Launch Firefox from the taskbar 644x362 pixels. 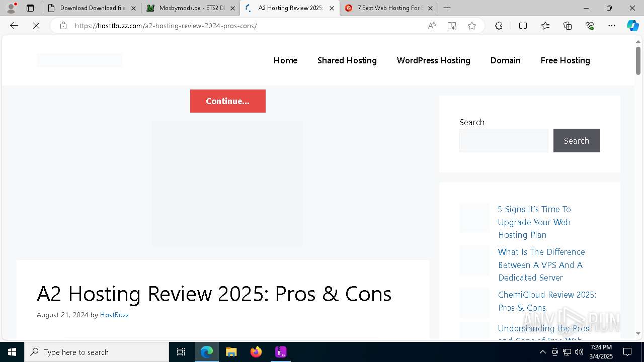point(256,352)
